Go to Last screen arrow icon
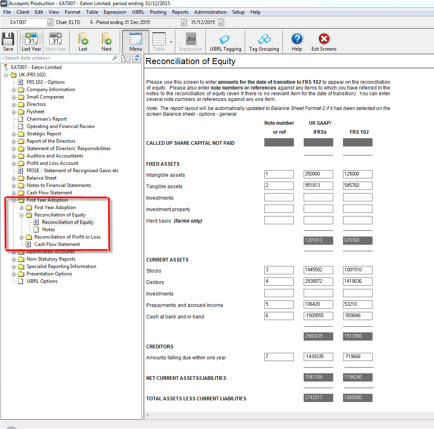The image size is (434, 429). (x=83, y=41)
